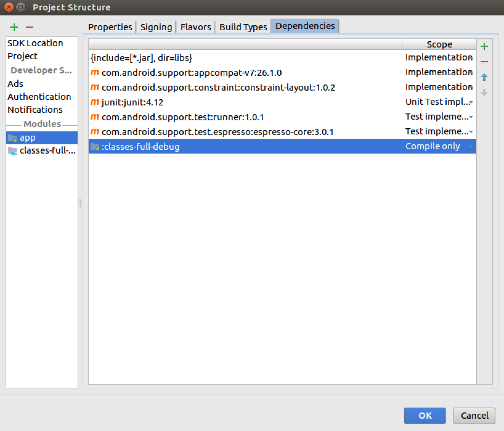Click the classes-full module folder icon

(13, 151)
